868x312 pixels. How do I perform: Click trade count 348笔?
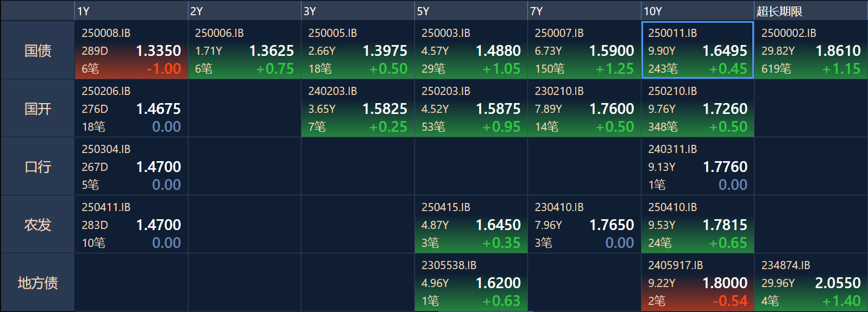(x=663, y=127)
